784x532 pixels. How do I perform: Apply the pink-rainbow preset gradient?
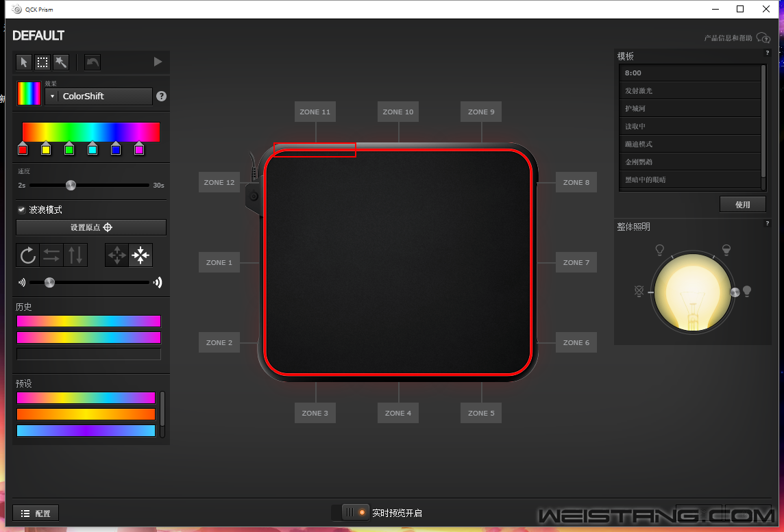(86, 398)
